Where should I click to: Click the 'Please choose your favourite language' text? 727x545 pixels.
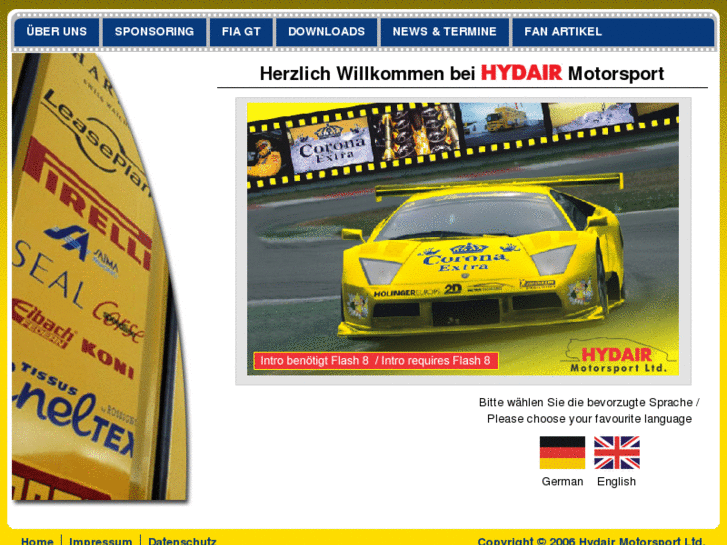pyautogui.click(x=589, y=419)
